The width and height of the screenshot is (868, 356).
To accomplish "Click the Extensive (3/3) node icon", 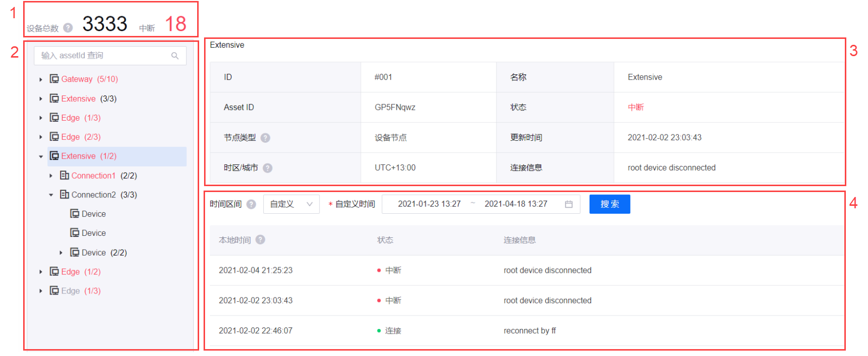I will click(x=54, y=98).
